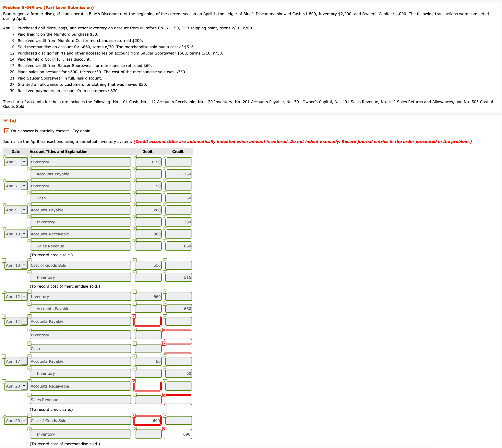Click red X icon by Apr. 14 Cash credit
The width and height of the screenshot is (502, 448).
164,343
